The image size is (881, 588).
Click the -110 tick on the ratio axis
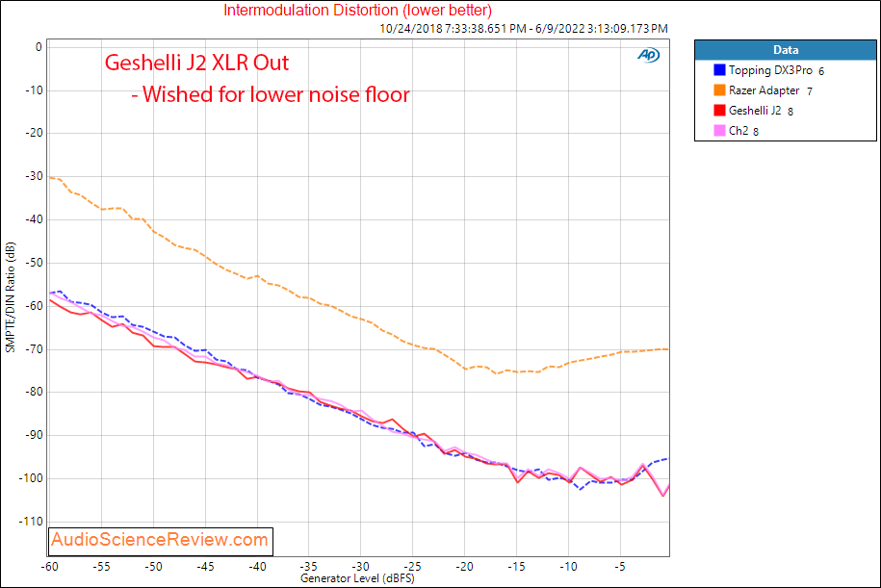tap(32, 522)
